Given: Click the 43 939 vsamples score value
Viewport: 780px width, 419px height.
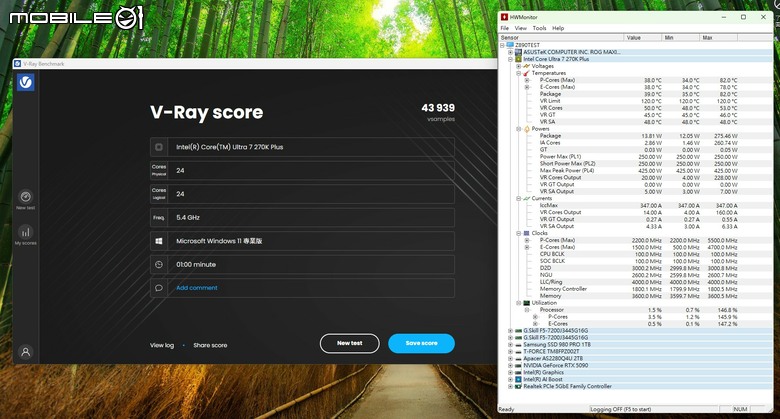Looking at the screenshot, I should [x=438, y=108].
